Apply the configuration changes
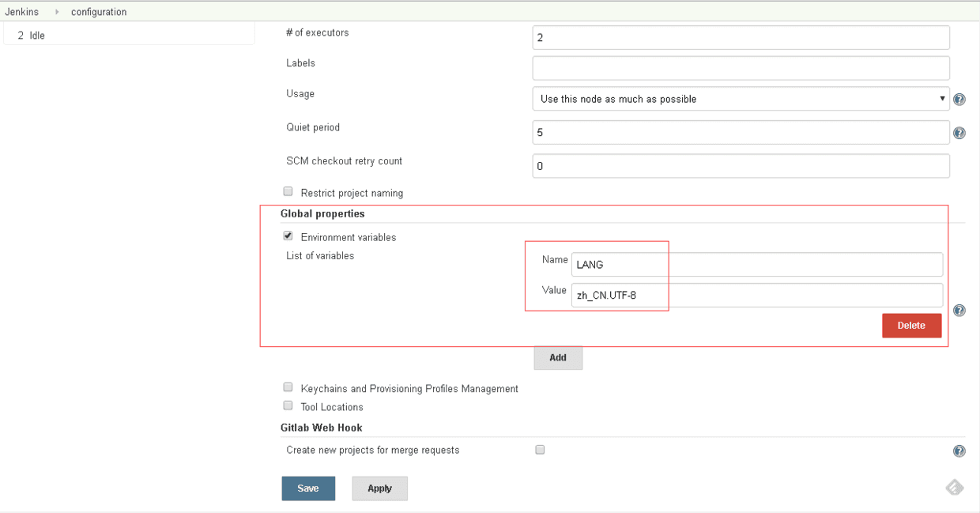The width and height of the screenshot is (980, 513). pos(379,488)
